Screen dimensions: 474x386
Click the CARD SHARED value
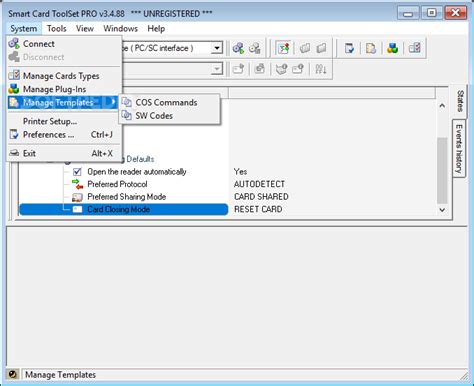tap(261, 197)
